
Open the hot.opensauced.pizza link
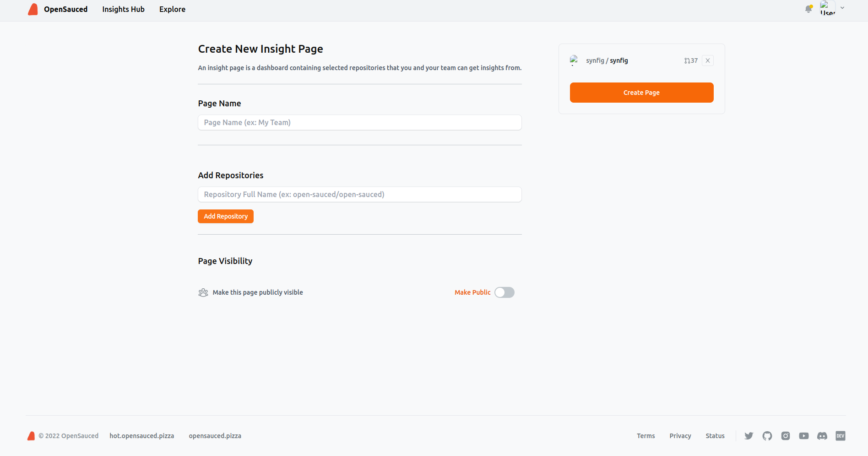tap(142, 436)
